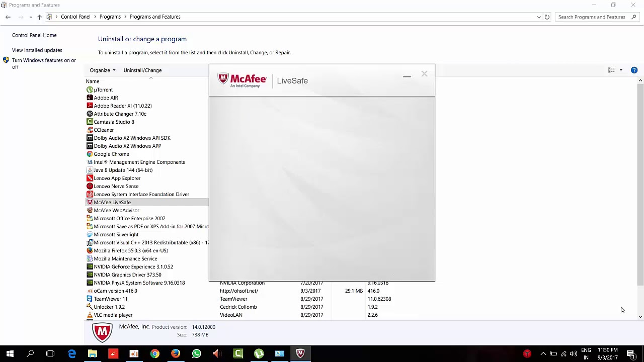Close the McAfee LiveSafe dialog
The height and width of the screenshot is (362, 644).
(424, 74)
